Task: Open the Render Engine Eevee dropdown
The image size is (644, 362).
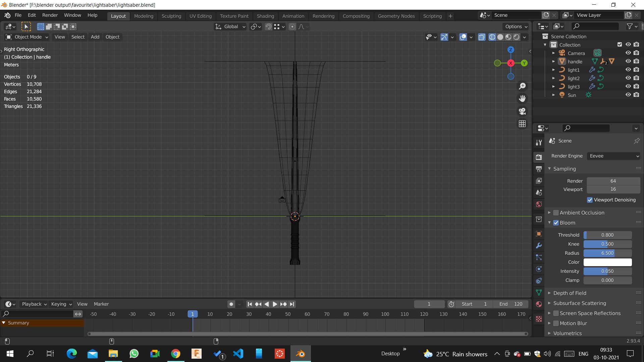Action: [613, 156]
